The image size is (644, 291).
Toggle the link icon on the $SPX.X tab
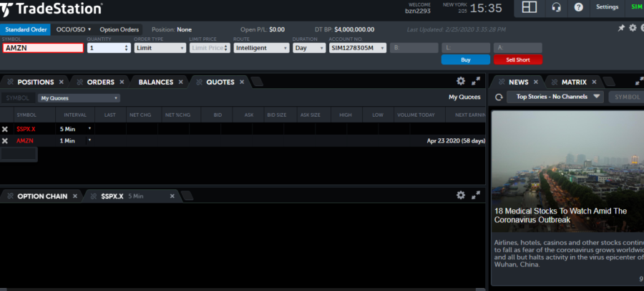point(94,196)
